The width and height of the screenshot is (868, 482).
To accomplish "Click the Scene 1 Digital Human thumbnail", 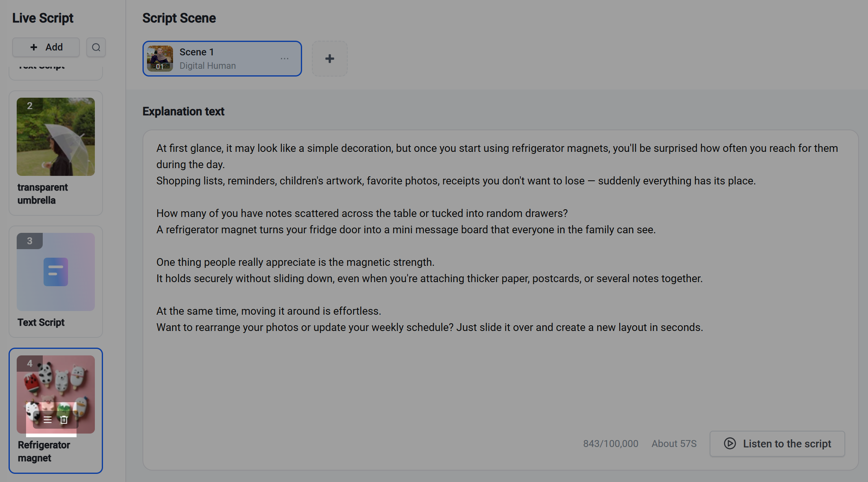I will (x=160, y=59).
